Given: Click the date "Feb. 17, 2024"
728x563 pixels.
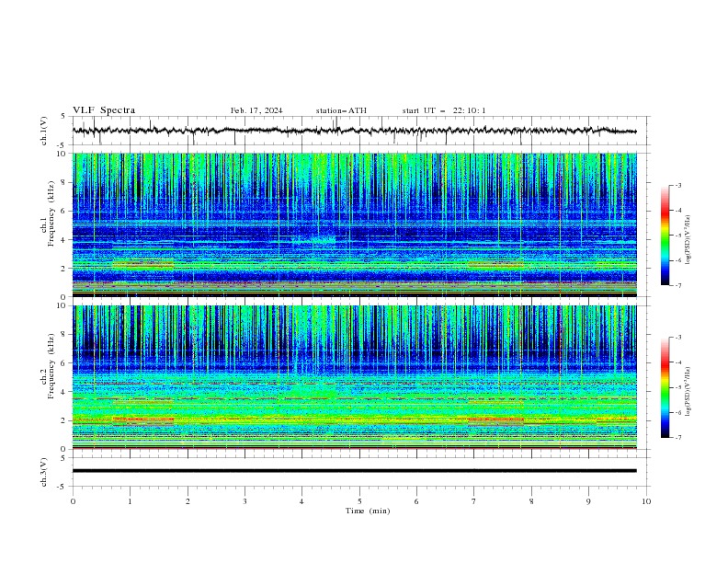Looking at the screenshot, I should point(256,110).
